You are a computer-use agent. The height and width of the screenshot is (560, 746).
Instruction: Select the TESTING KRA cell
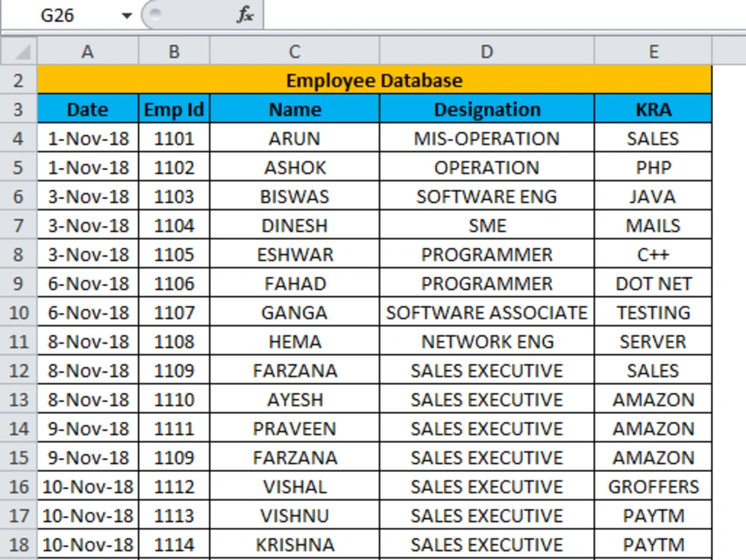tap(653, 312)
